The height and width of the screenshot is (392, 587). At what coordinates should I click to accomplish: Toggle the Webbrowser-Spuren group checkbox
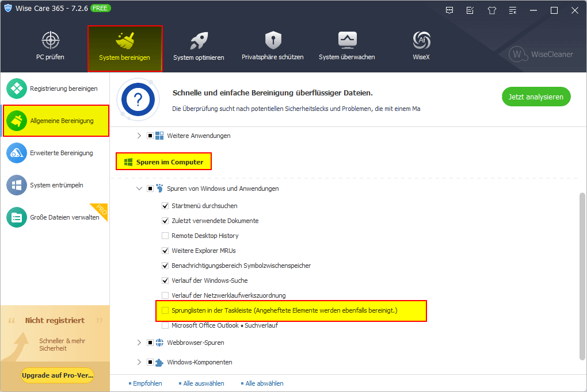coord(150,343)
